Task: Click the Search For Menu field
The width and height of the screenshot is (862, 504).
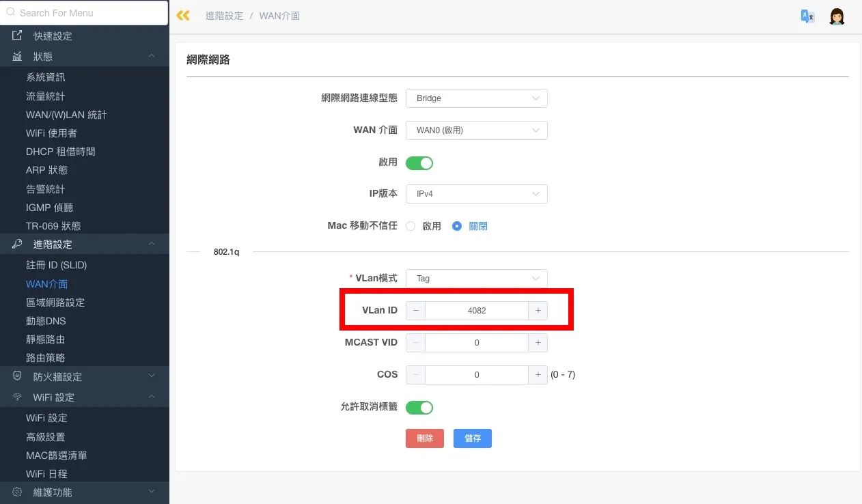Action: (x=85, y=12)
